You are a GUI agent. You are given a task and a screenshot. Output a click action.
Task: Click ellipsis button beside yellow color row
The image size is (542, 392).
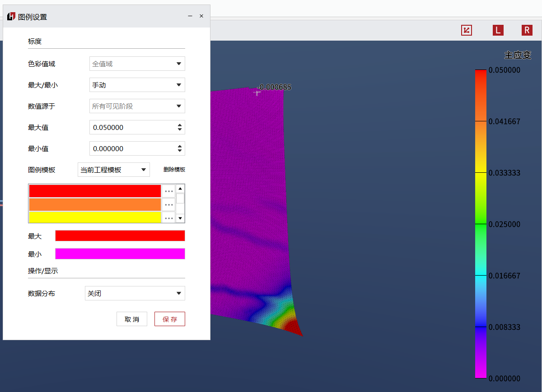(x=169, y=218)
